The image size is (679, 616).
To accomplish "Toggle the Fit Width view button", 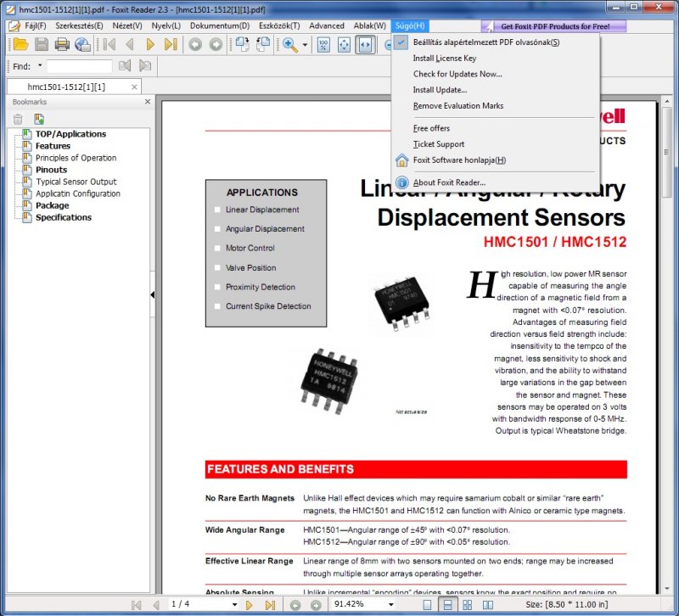I will pyautogui.click(x=365, y=45).
